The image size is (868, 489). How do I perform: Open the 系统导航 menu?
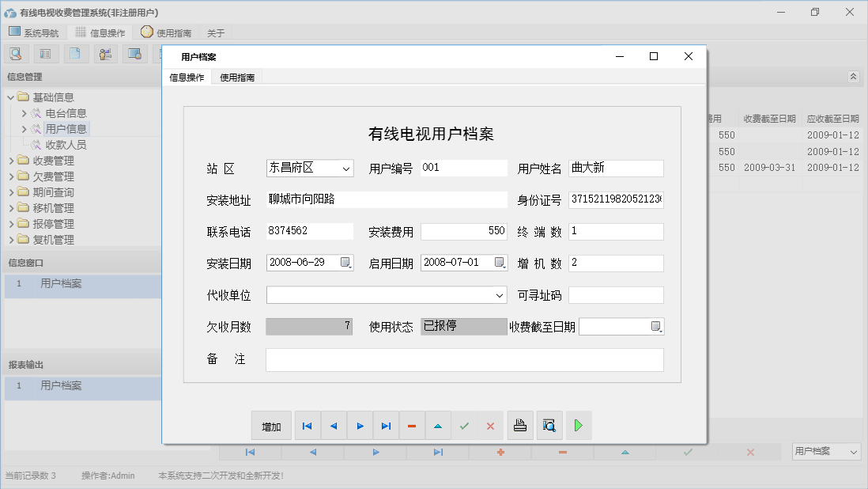34,32
